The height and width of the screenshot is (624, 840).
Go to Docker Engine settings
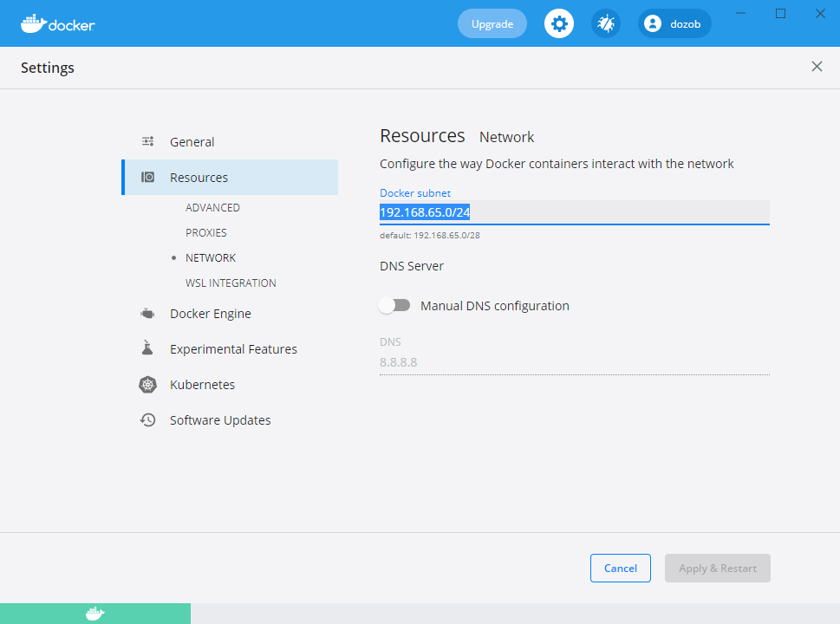click(x=231, y=314)
